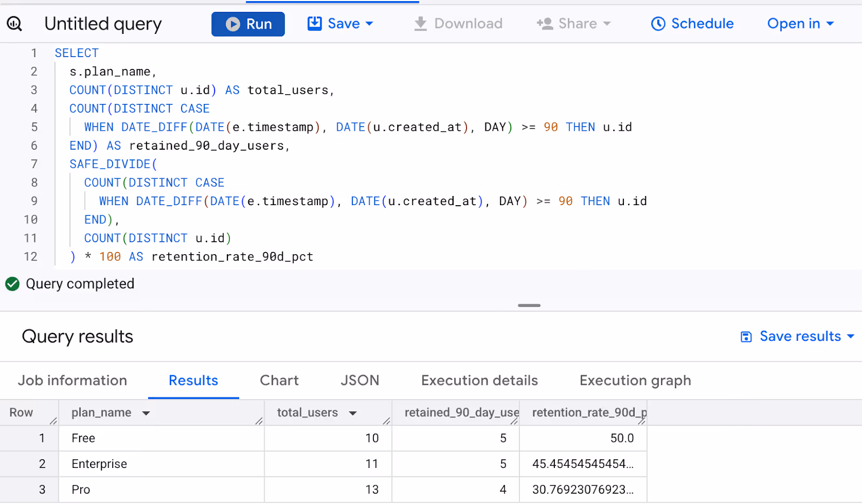Click the green Query completed checkmark icon
Image resolution: width=862 pixels, height=504 pixels.
tap(12, 284)
